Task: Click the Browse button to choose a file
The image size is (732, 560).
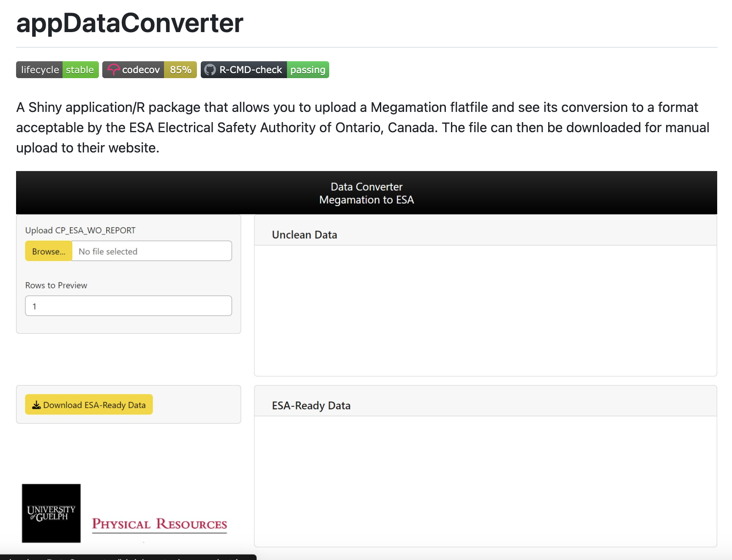Action: (48, 251)
